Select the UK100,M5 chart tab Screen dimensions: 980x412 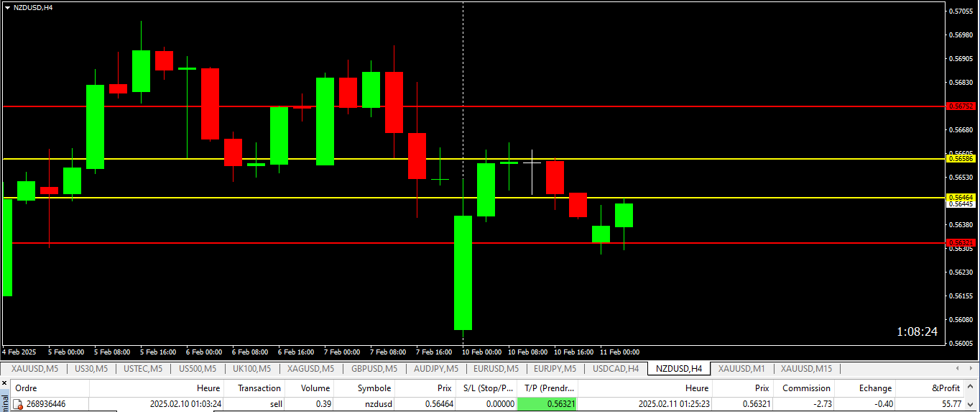251,369
